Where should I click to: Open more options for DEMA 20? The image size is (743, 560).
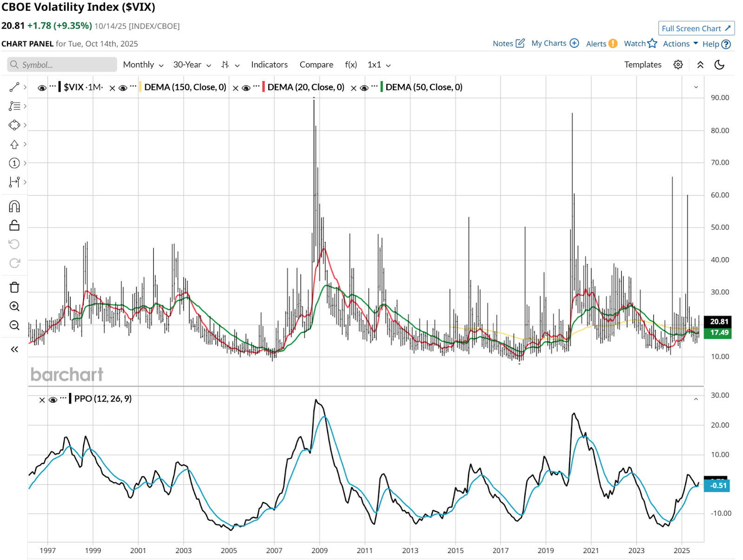(256, 86)
